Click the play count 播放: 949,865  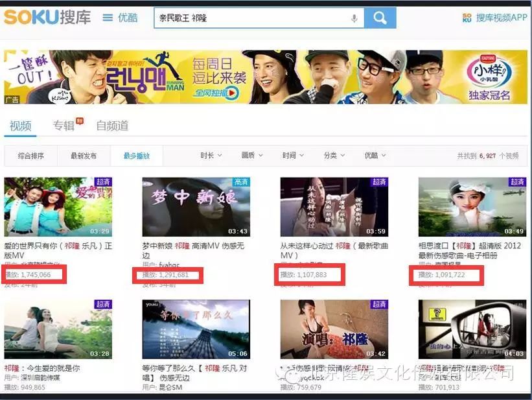pyautogui.click(x=25, y=387)
